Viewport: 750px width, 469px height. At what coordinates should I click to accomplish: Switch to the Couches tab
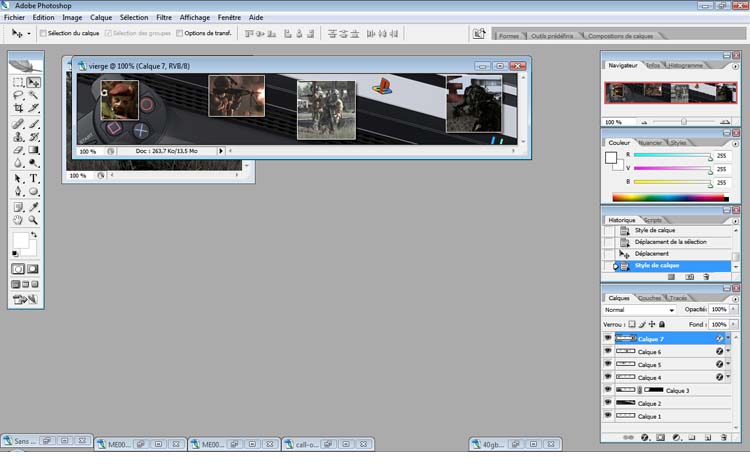[x=650, y=298]
